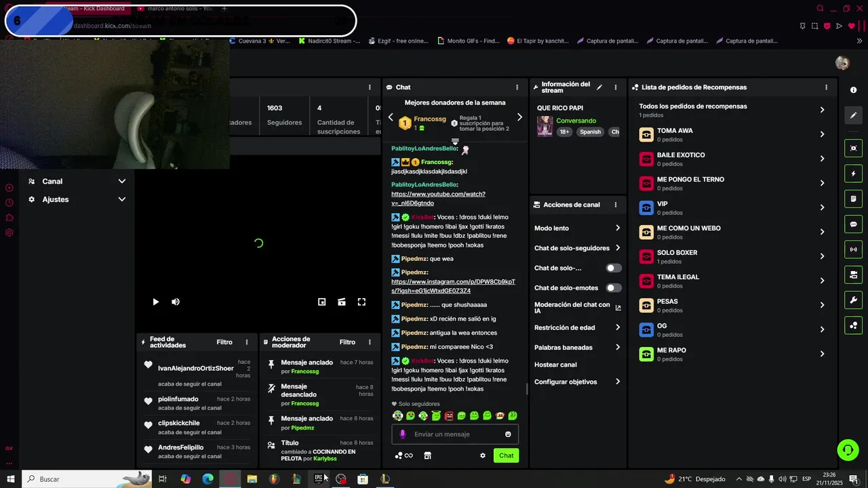
Task: Toggle the camera widget icon in right sidebar
Action: pyautogui.click(x=853, y=274)
